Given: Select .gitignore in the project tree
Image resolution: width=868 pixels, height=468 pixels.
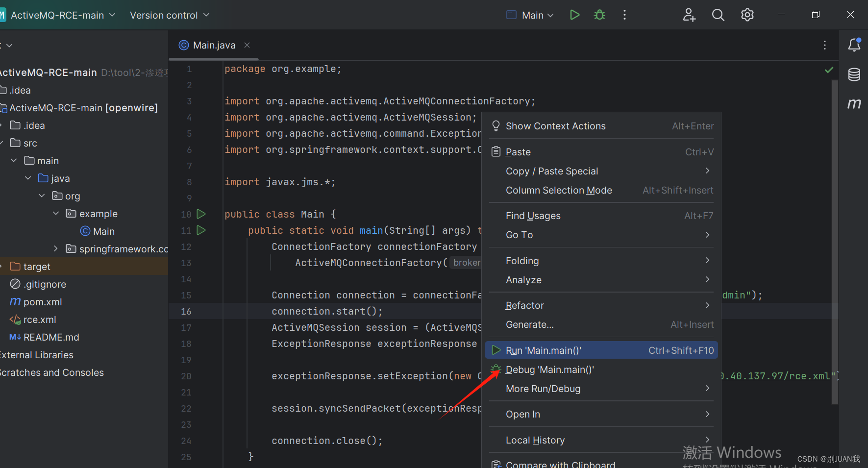Looking at the screenshot, I should (x=38, y=284).
